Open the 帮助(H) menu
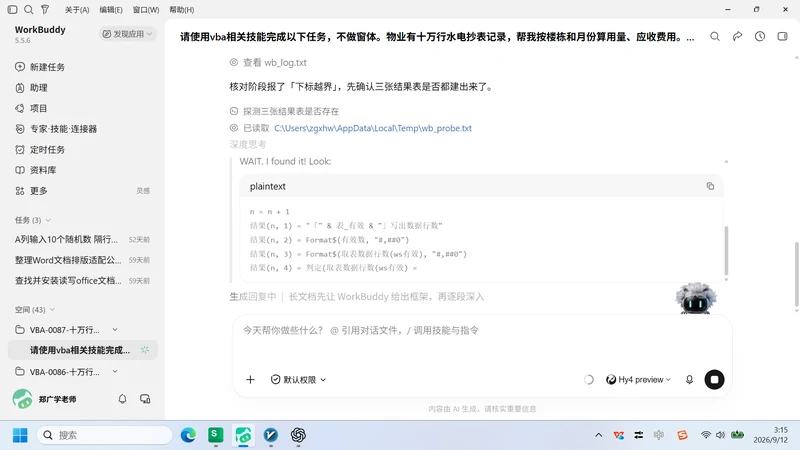This screenshot has width=800, height=450. 182,10
